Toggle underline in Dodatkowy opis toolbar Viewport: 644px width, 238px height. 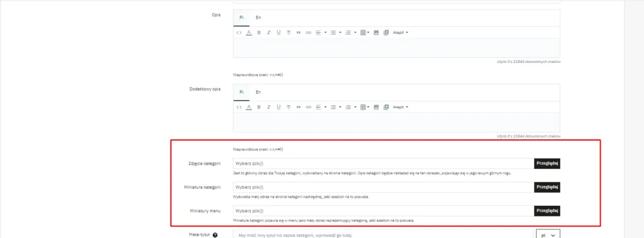[279, 107]
